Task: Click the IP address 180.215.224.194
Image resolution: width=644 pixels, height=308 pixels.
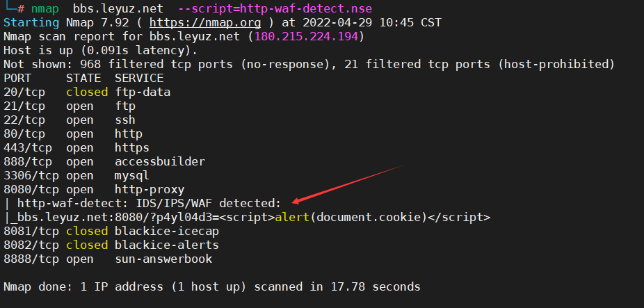Action: coord(307,37)
